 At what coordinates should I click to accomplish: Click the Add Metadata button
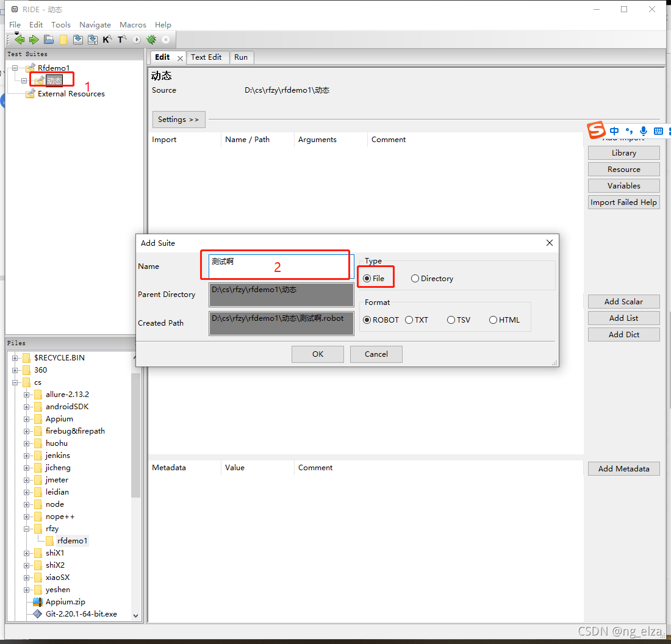623,468
